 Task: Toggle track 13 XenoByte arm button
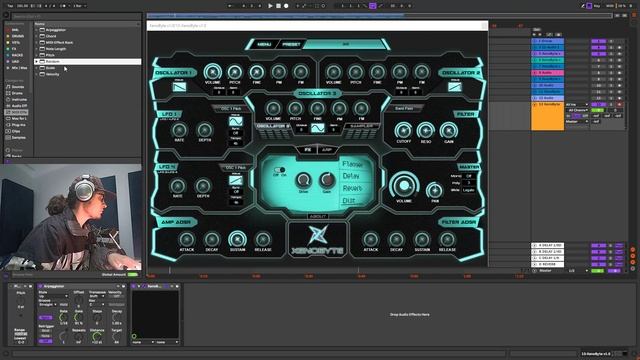(x=620, y=105)
